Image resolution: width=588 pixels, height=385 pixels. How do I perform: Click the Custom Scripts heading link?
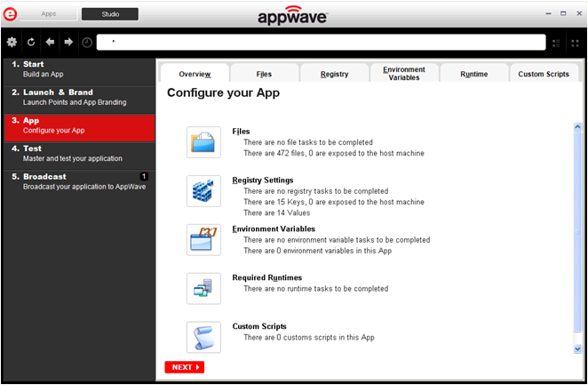pos(259,326)
